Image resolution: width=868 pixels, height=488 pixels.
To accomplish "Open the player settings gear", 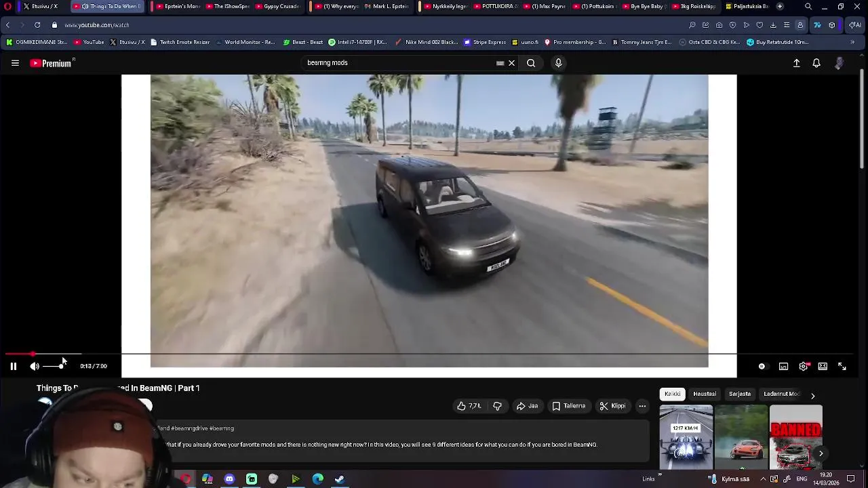I will pyautogui.click(x=804, y=366).
